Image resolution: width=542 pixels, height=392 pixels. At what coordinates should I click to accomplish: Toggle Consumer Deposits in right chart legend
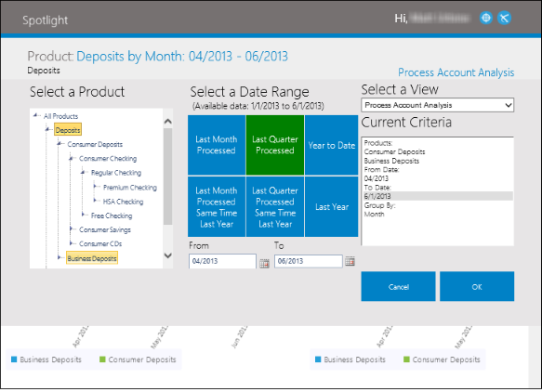[442, 359]
